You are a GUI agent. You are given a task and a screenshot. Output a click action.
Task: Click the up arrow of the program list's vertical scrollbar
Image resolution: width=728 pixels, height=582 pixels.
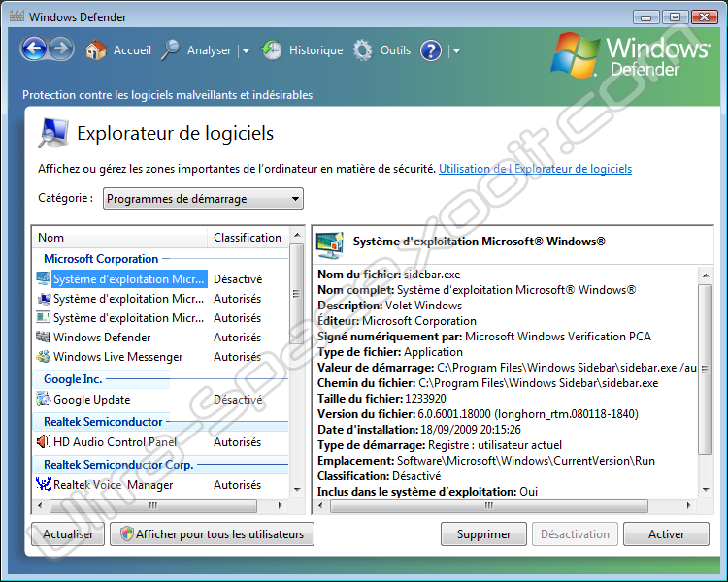coord(297,235)
